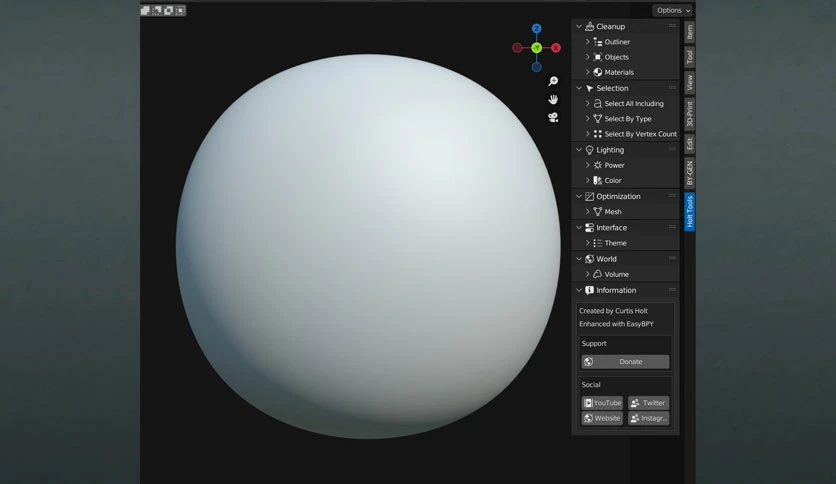Open the YouTube social link
Image resolution: width=836 pixels, height=484 pixels.
pyautogui.click(x=602, y=403)
